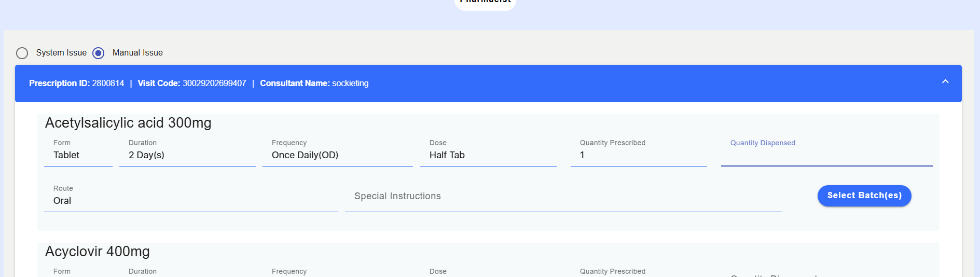Click the Visit Code text in header
This screenshot has width=980, height=277.
(192, 84)
